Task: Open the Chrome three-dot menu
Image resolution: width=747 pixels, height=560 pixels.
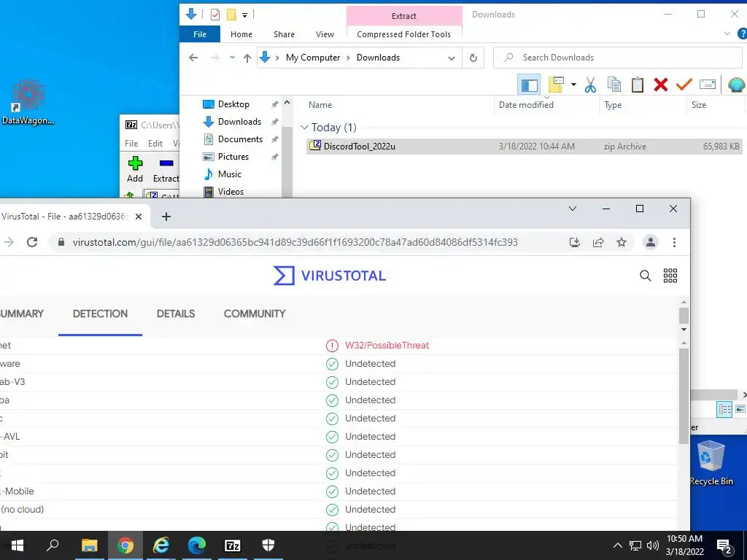Action: [674, 242]
